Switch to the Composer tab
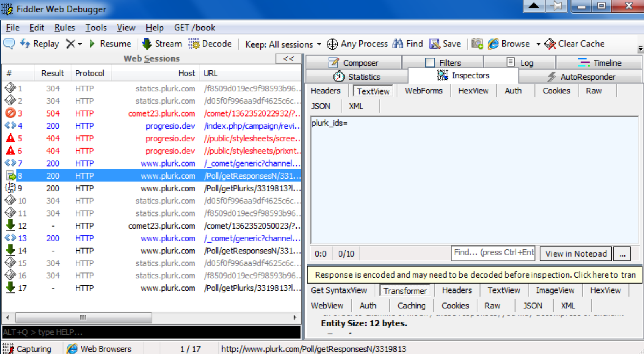The height and width of the screenshot is (354, 644). coord(353,63)
